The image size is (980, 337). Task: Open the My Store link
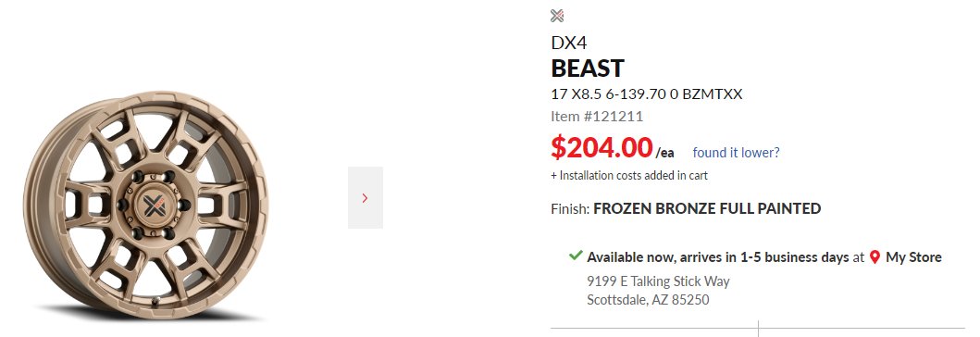tap(913, 257)
